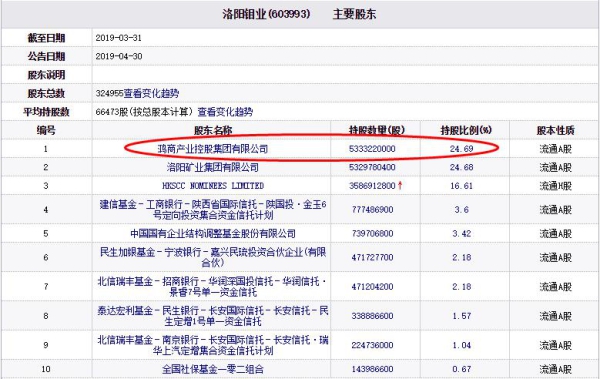The height and width of the screenshot is (379, 600).
Task: Open 北信瑞丰基金－南京银行 shareholder link
Action: tap(213, 345)
